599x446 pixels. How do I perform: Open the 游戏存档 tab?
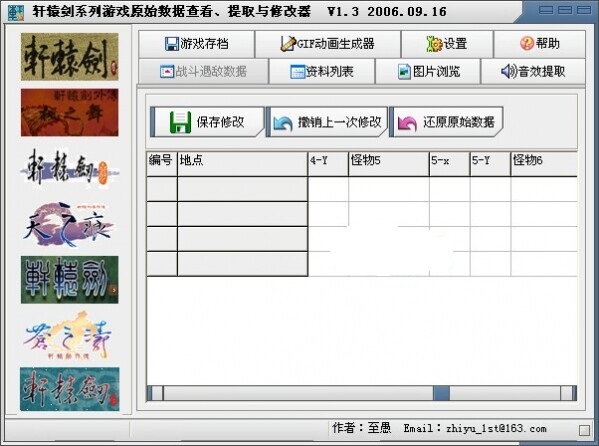tap(196, 44)
